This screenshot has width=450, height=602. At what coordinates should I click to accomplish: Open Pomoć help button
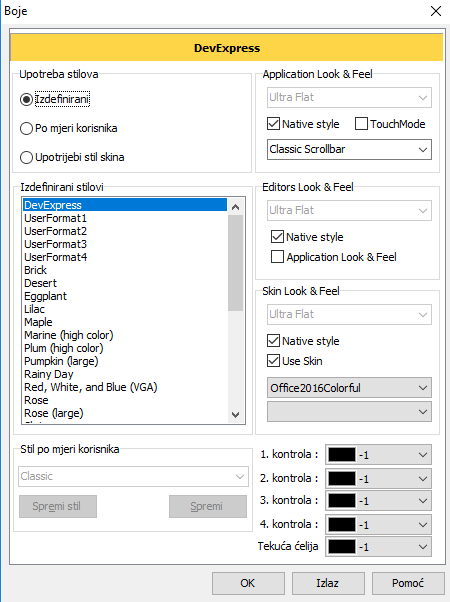408,583
